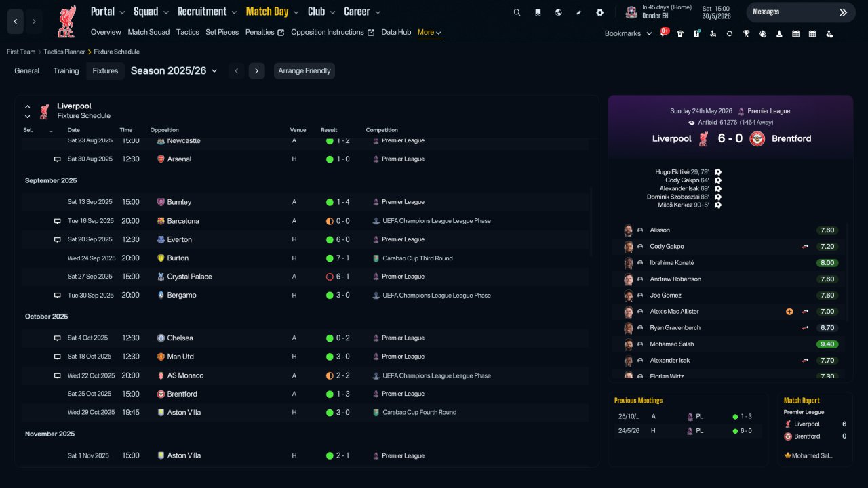Sort fixtures by the Date column header

point(74,130)
